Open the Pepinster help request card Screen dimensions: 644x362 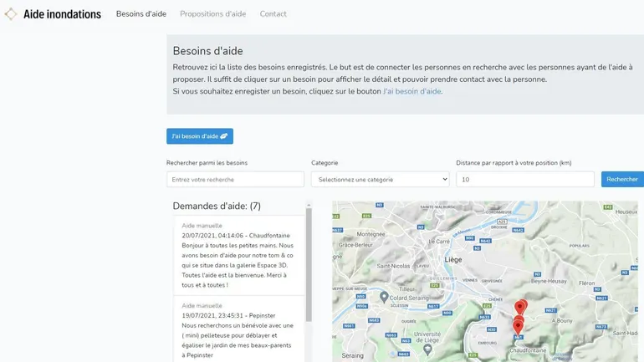tap(238, 330)
